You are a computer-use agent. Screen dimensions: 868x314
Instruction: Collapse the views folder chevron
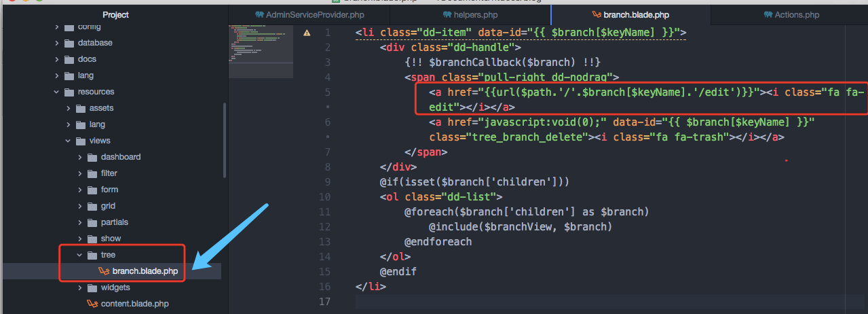(69, 141)
